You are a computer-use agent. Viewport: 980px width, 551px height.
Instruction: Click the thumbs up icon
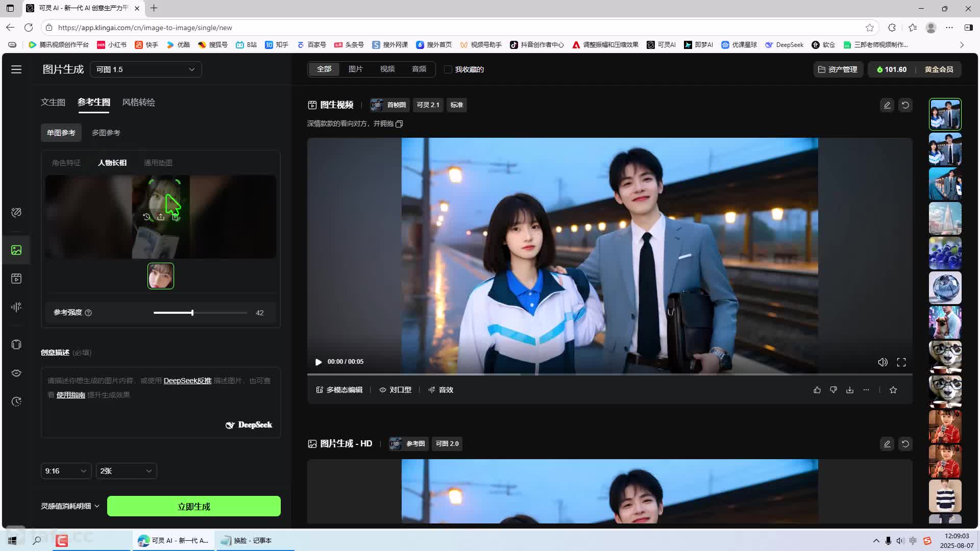pos(817,390)
